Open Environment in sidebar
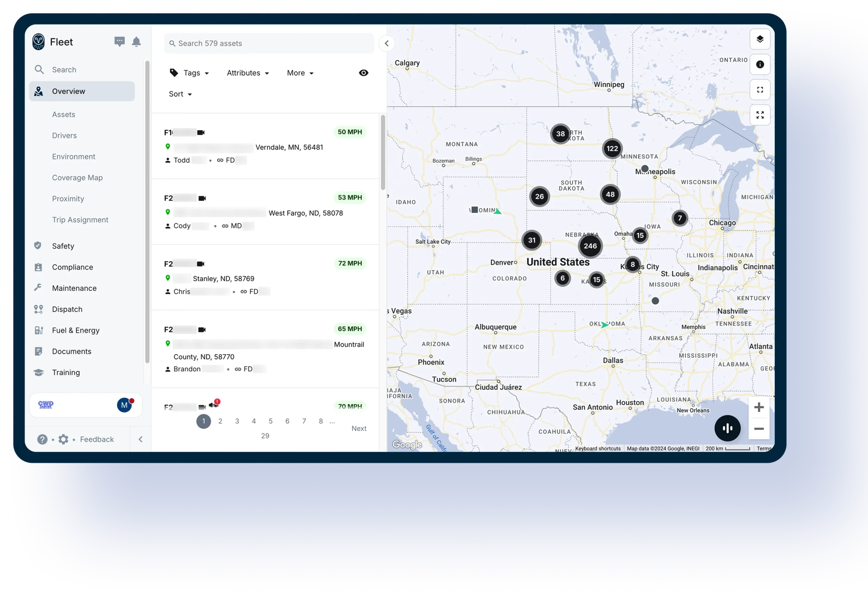This screenshot has height=592, width=868. click(74, 157)
